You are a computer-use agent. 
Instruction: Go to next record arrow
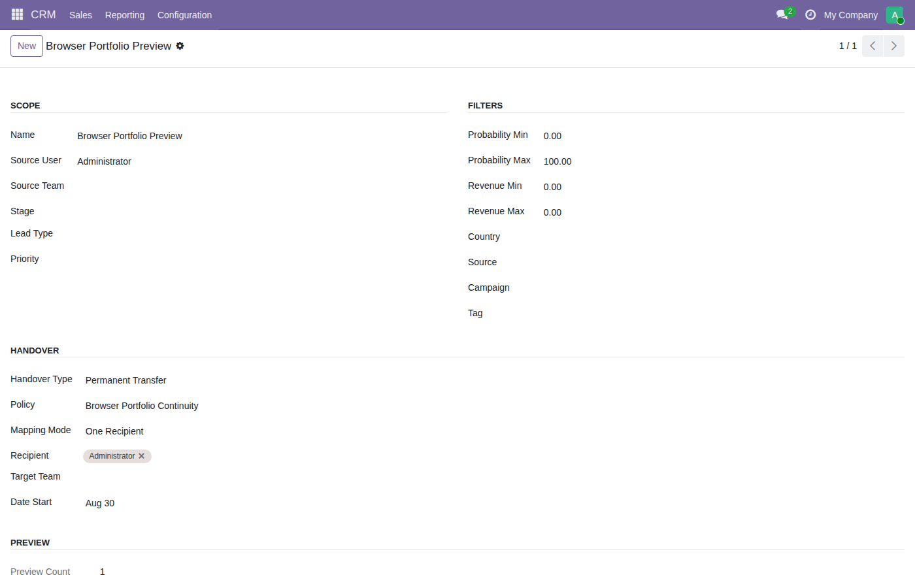[x=894, y=46]
